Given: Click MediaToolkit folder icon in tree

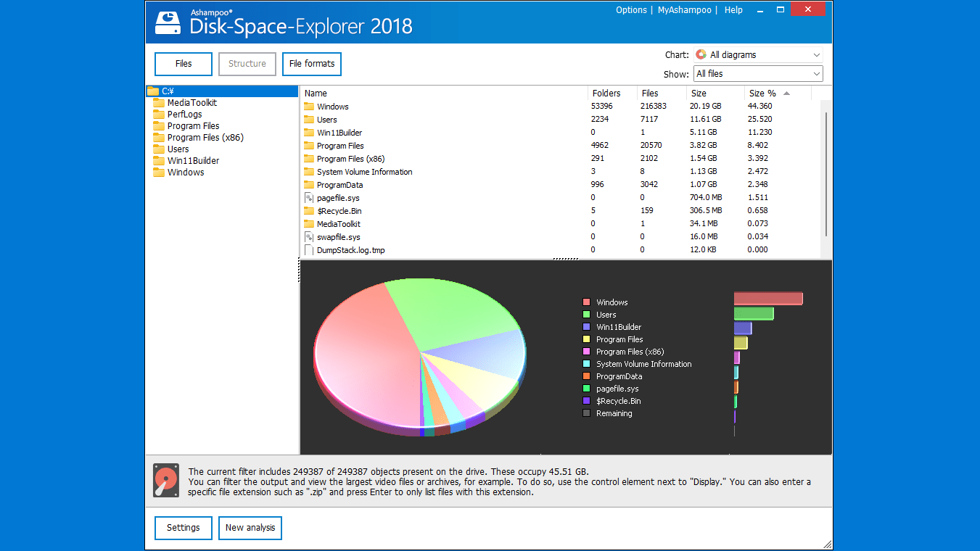Looking at the screenshot, I should coord(159,103).
